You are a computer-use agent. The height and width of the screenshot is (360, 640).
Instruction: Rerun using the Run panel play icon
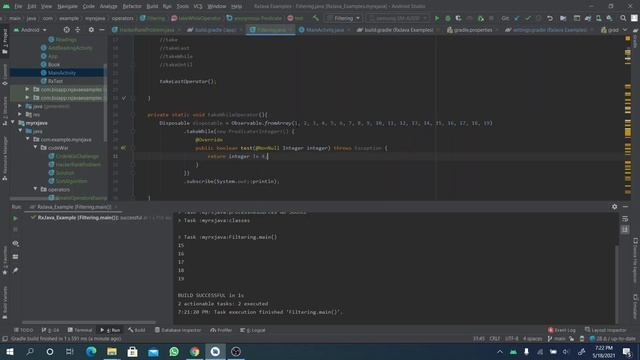coord(15,218)
